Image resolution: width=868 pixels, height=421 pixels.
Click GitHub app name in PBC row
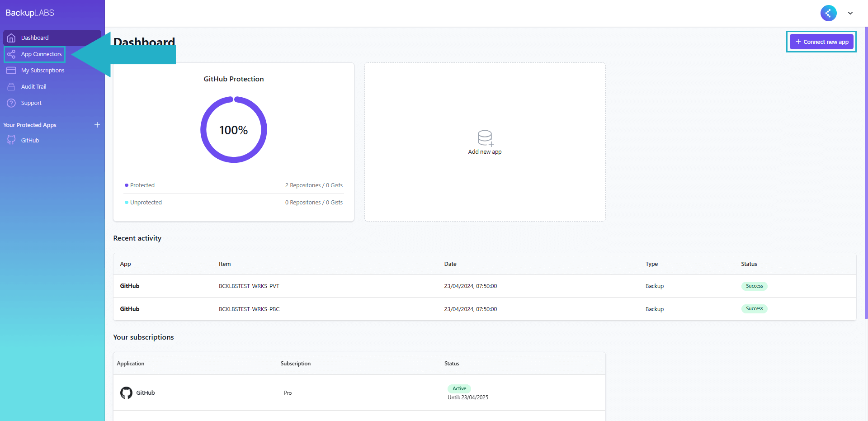pos(130,309)
